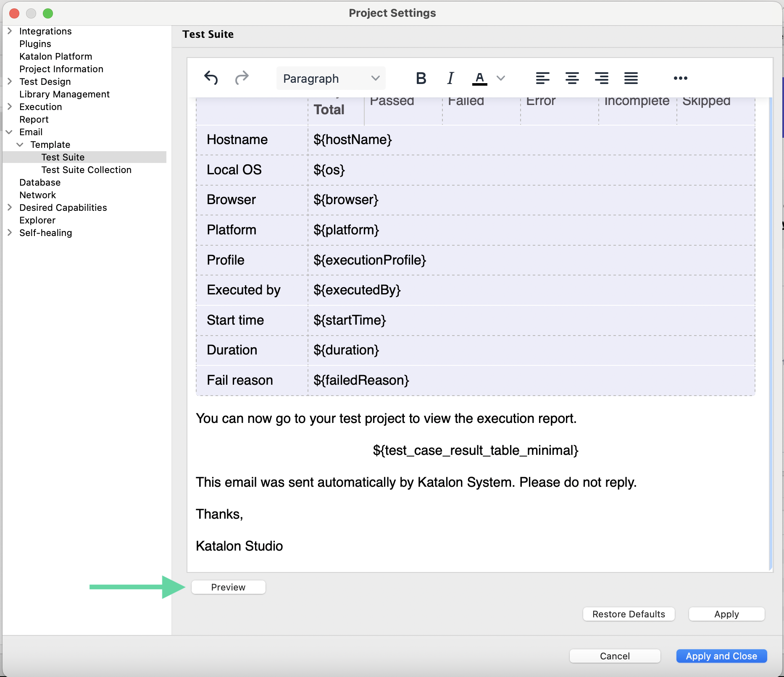Viewport: 784px width, 677px height.
Task: Open Explorer settings
Action: pyautogui.click(x=37, y=220)
